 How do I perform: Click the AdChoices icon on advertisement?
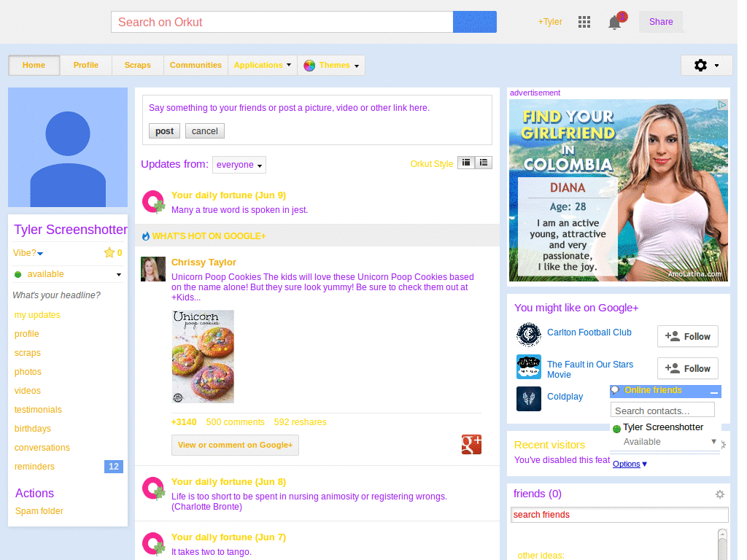click(x=722, y=104)
